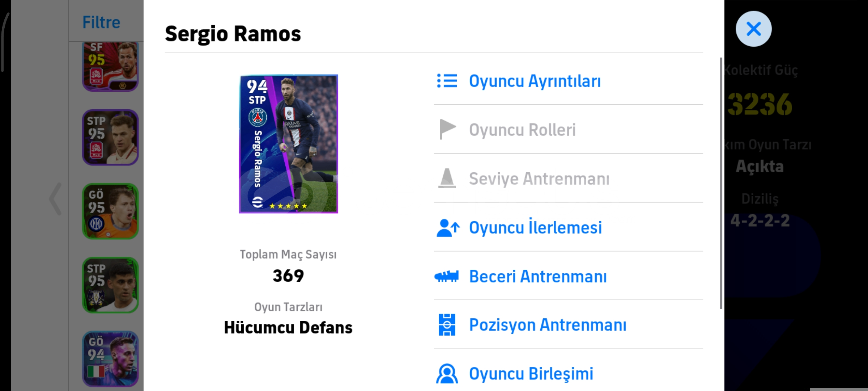Click the flag icon for Oyuncu Rolleri
This screenshot has width=868, height=391.
447,129
